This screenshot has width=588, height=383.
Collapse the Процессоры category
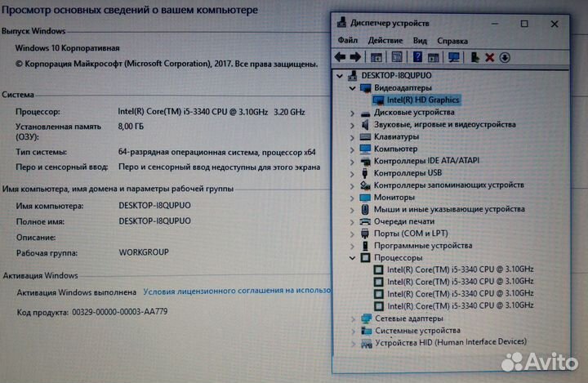tap(352, 258)
